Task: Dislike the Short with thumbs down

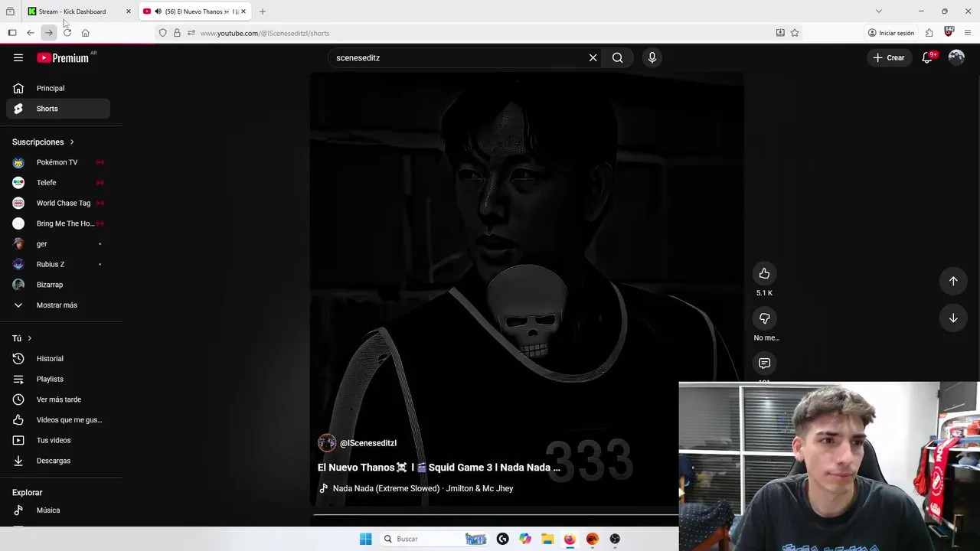Action: pos(764,318)
